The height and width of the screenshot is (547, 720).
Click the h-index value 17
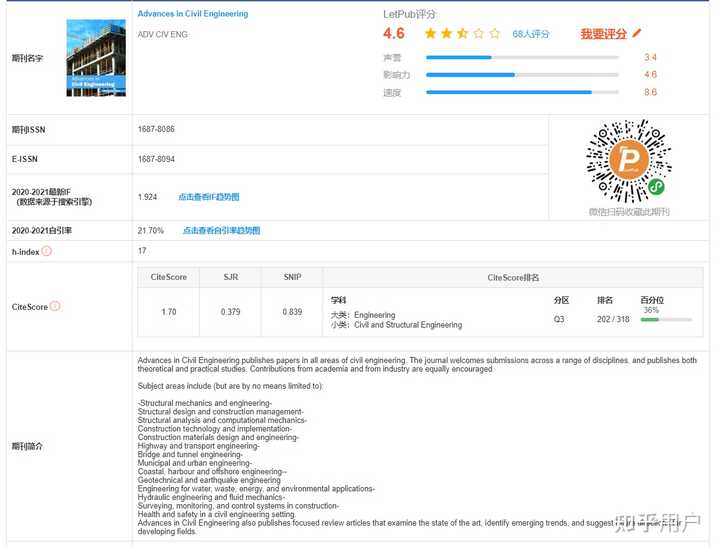(142, 251)
